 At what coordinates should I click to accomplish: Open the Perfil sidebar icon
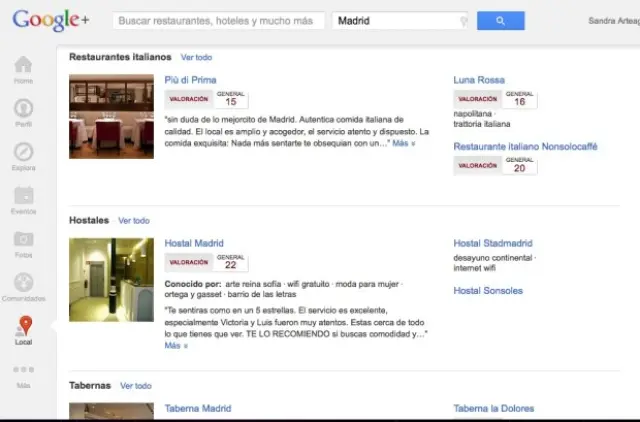(24, 109)
